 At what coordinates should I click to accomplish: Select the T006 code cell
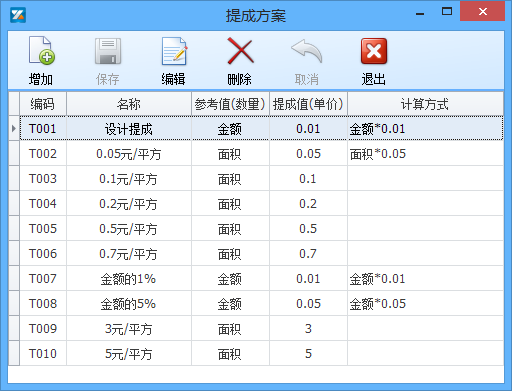[x=43, y=253]
